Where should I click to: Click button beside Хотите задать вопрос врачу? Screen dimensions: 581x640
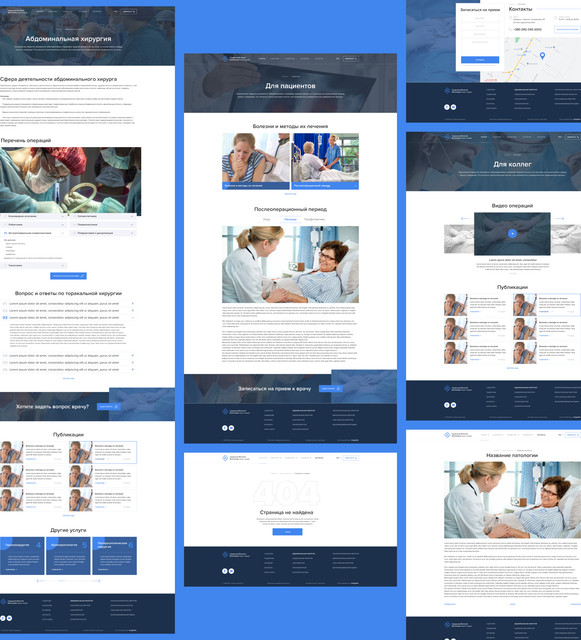[x=109, y=407]
